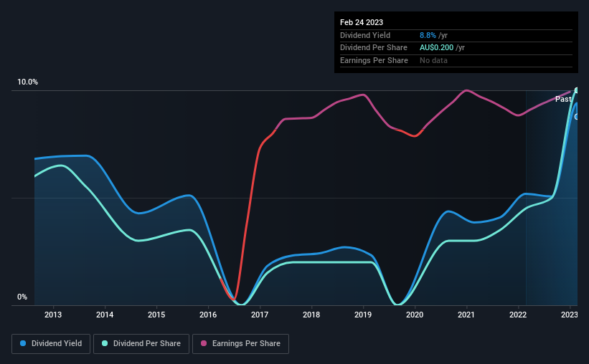The width and height of the screenshot is (589, 364).
Task: Click the 2015 x-axis label
Action: (156, 315)
